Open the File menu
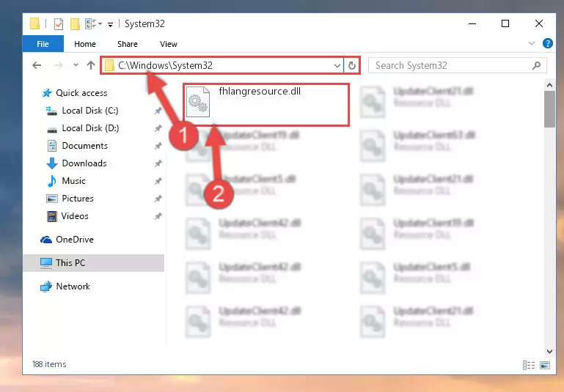Viewport: 564px width, 392px height. coord(43,44)
